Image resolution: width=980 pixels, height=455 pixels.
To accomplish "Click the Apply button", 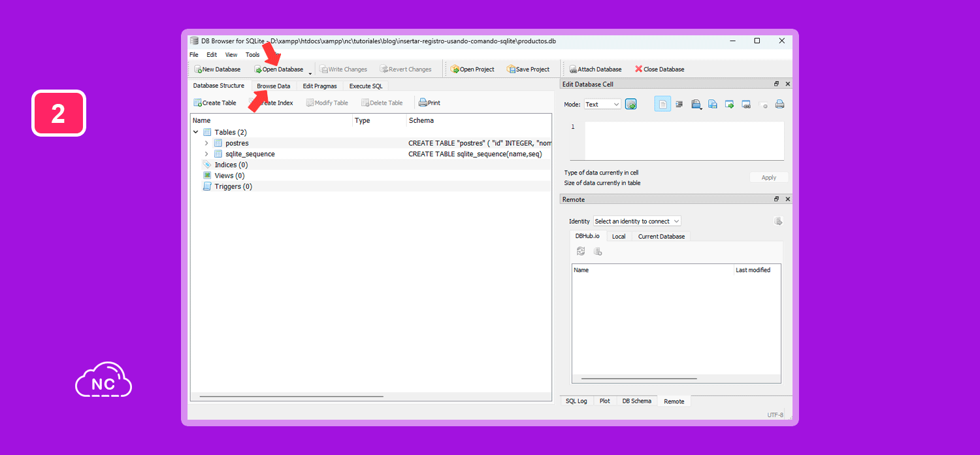I will pos(769,178).
